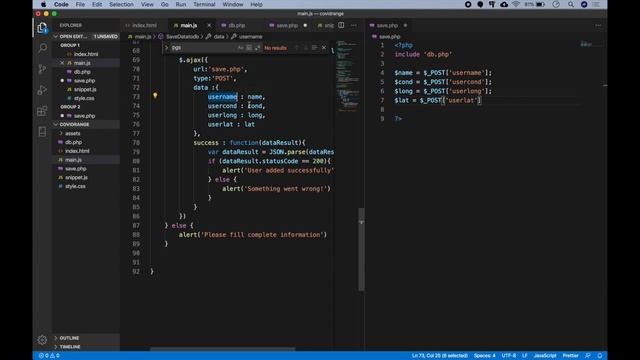The height and width of the screenshot is (360, 640).
Task: Switch to save.php tab in left group
Action: [287, 25]
